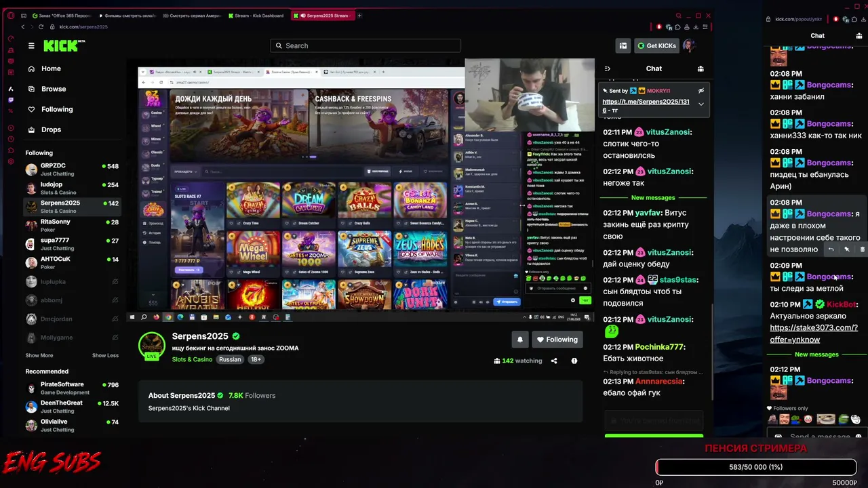Go back in browser navigation
Screen dimensions: 868x488
pos(22,26)
